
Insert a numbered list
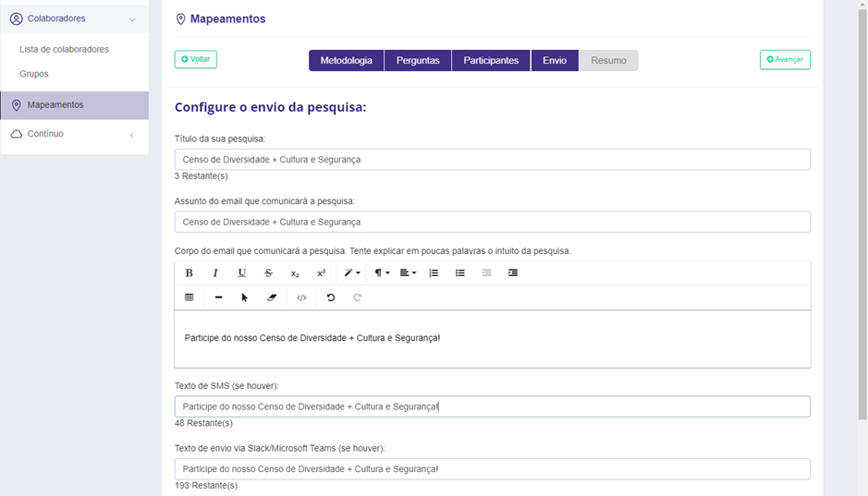(x=434, y=273)
